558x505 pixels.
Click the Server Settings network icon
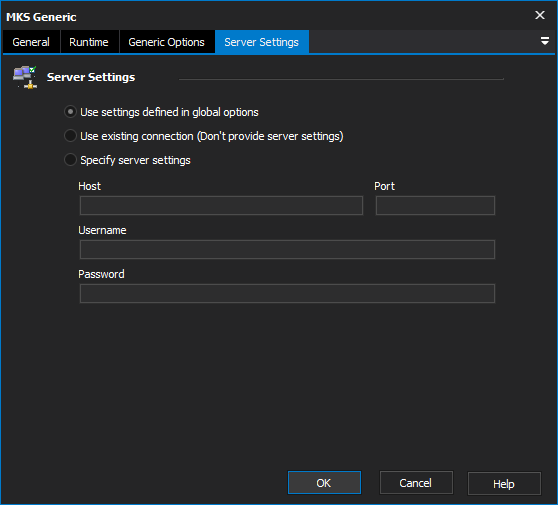[x=25, y=77]
